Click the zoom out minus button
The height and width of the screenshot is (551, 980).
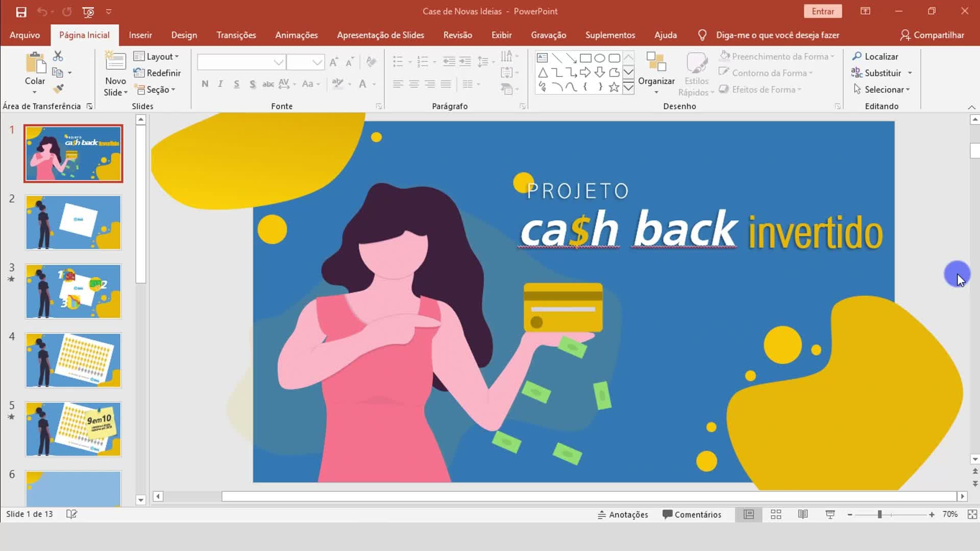(850, 514)
